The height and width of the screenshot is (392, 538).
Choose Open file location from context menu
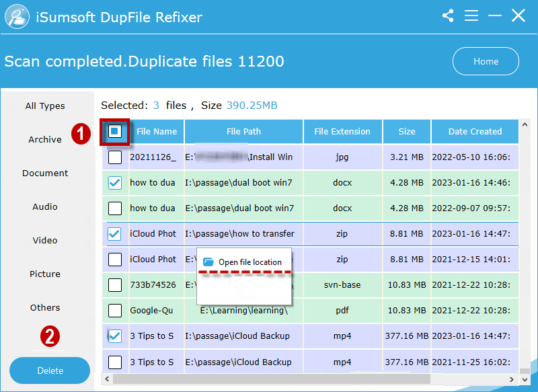point(244,262)
